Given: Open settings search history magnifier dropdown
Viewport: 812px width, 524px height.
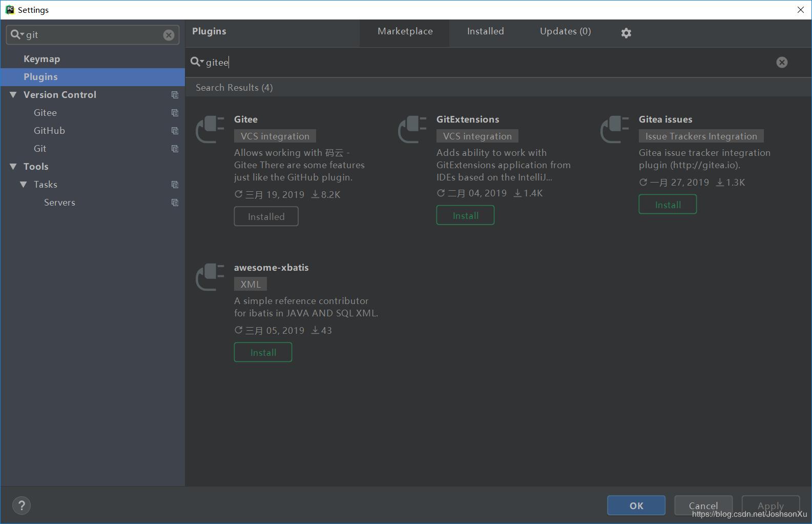Looking at the screenshot, I should coord(17,34).
